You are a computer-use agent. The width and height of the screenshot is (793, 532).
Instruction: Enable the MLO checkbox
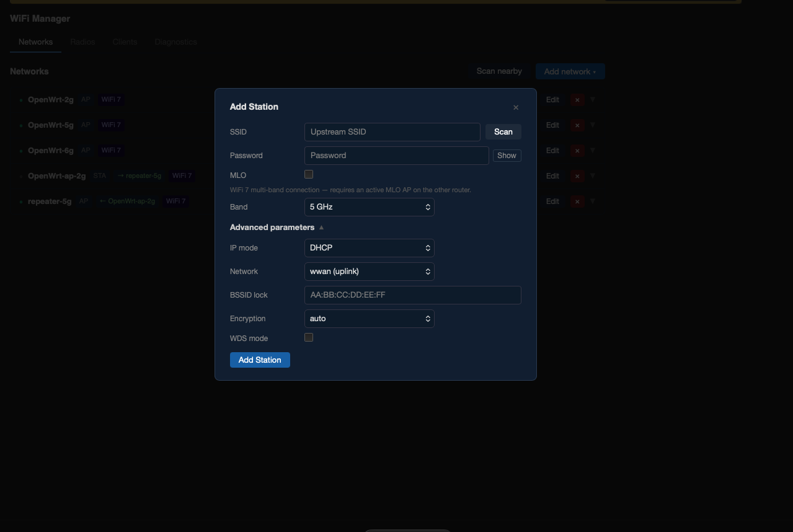(x=309, y=174)
